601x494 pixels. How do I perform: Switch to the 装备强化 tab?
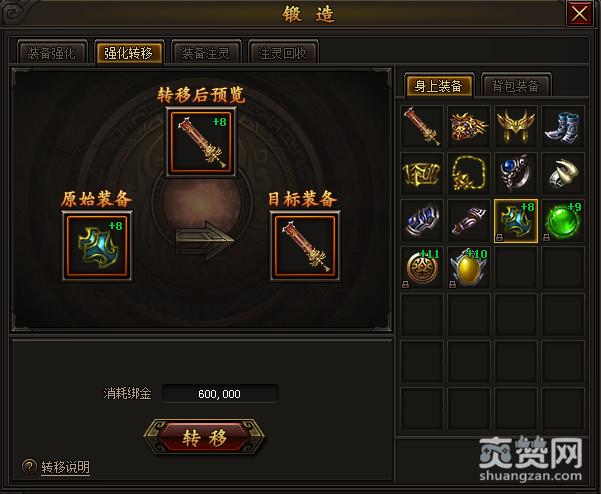(x=52, y=53)
